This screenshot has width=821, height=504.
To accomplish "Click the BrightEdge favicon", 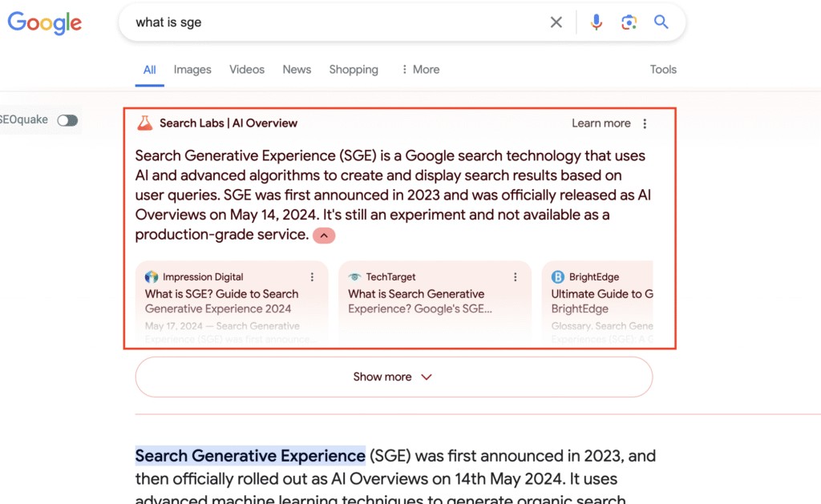I will pyautogui.click(x=556, y=276).
